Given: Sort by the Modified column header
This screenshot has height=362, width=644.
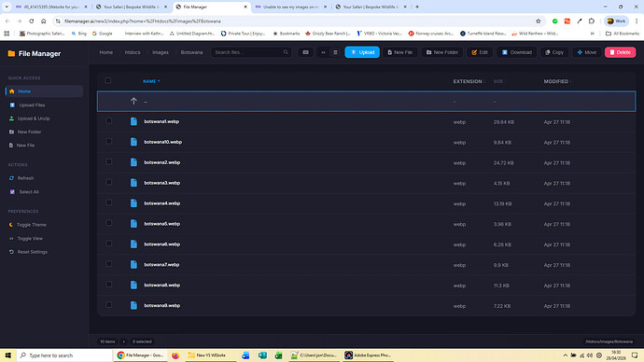Looking at the screenshot, I should pos(557,81).
